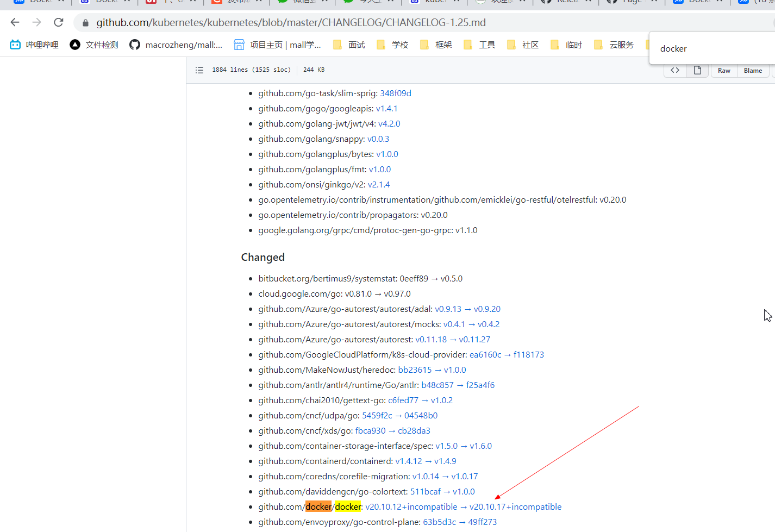Viewport: 775px width, 532px height.
Task: Navigate back in the browser
Action: (x=14, y=22)
